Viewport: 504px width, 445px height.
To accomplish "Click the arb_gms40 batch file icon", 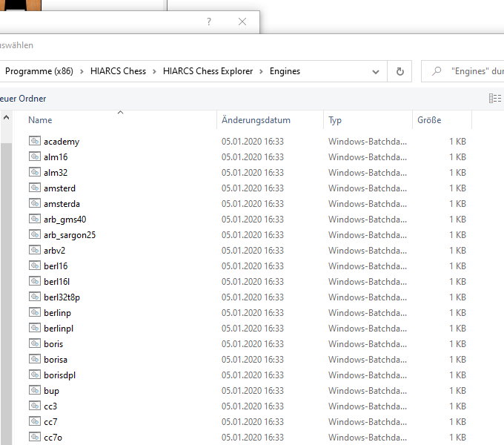I will click(x=35, y=219).
